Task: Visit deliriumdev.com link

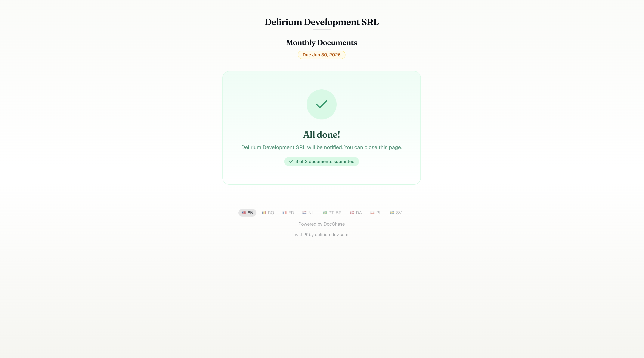Action: (x=332, y=234)
